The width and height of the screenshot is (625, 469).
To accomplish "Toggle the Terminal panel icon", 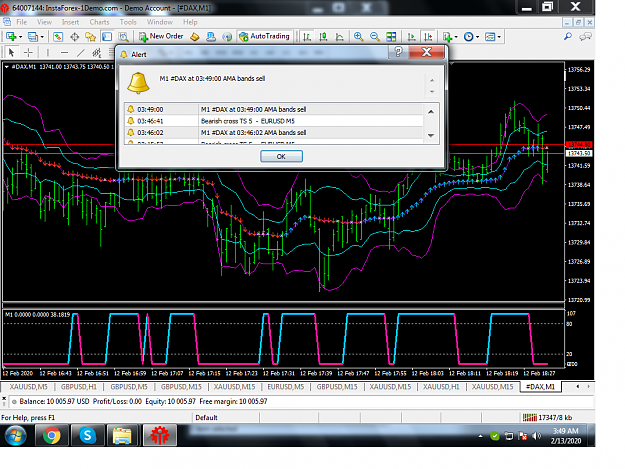I will (107, 37).
